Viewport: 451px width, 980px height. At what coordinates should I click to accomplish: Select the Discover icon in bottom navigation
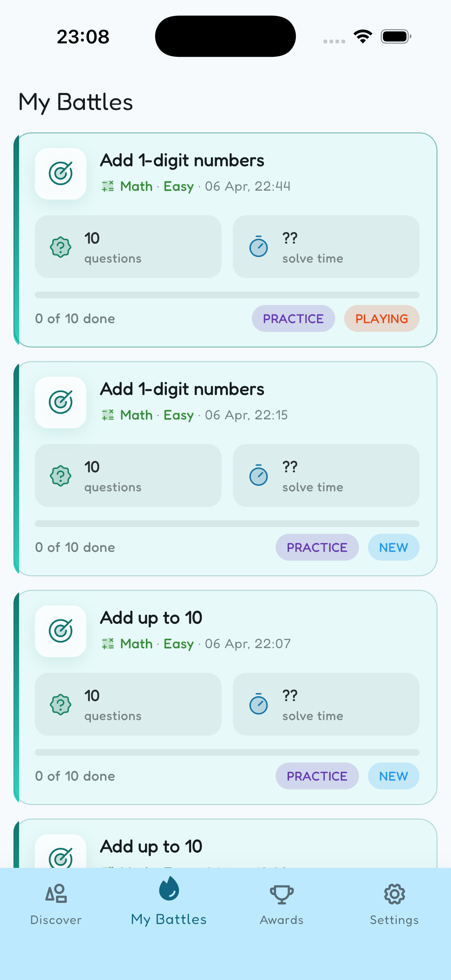(x=56, y=894)
